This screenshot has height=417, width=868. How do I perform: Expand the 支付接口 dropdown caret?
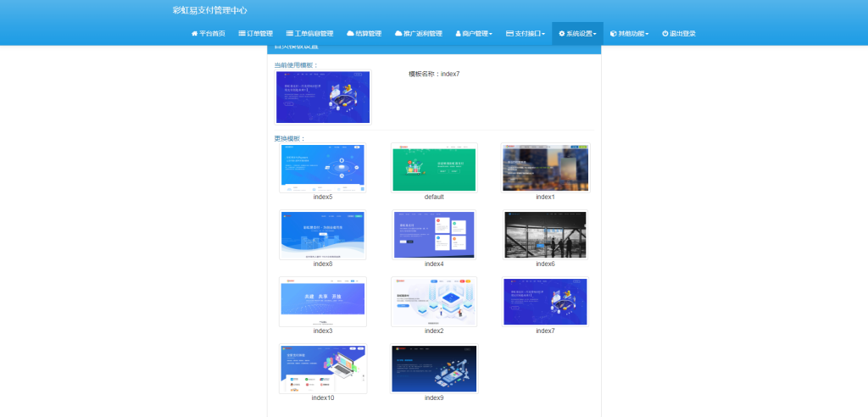(543, 35)
